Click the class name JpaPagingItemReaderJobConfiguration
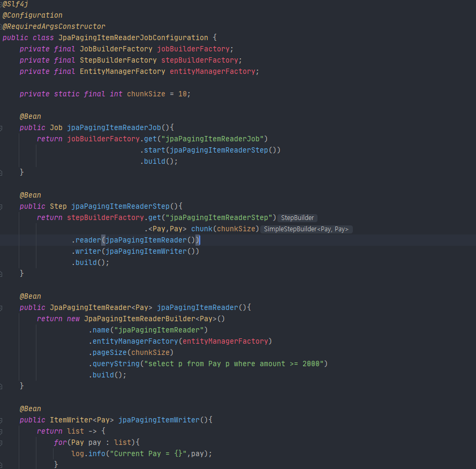Viewport: 476px width, 469px height. pyautogui.click(x=133, y=37)
